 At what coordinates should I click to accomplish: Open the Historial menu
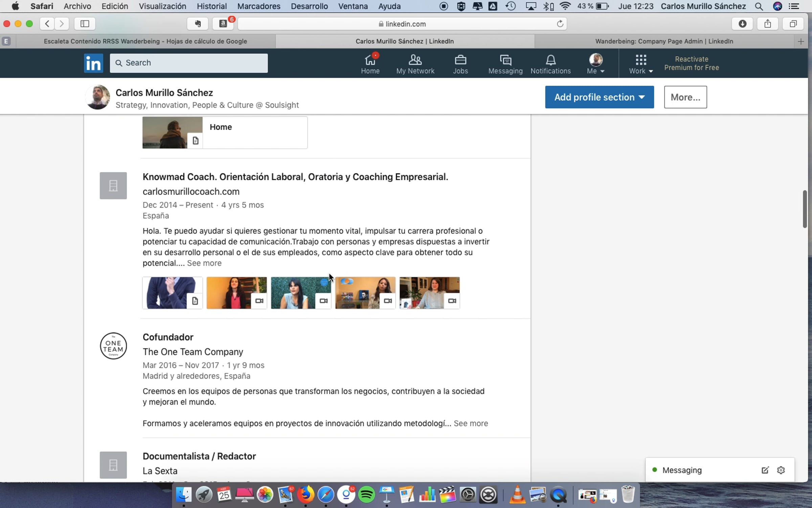[211, 6]
